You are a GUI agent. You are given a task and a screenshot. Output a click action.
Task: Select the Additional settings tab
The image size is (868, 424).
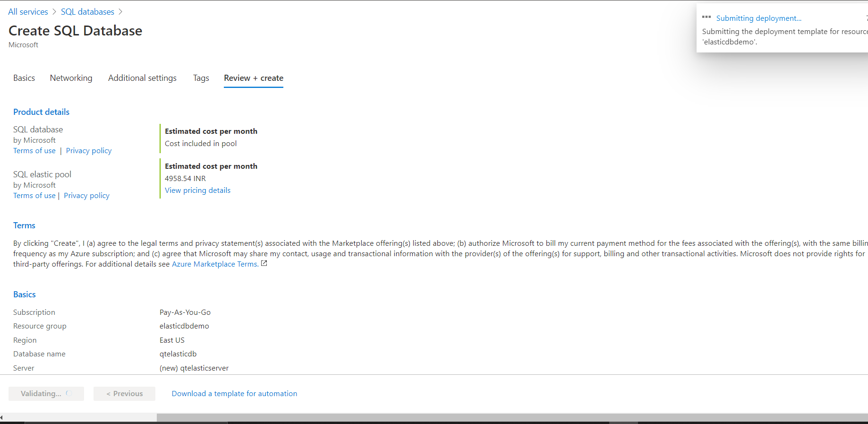point(142,78)
